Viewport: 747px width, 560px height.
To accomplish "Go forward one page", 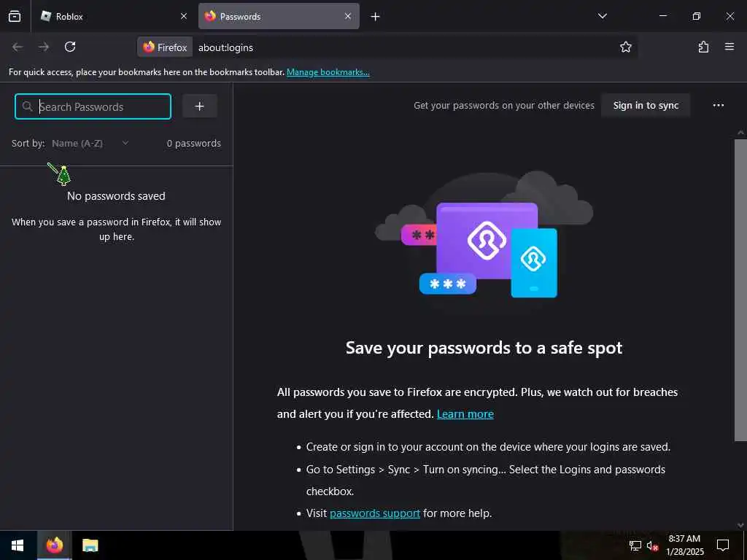I will [44, 47].
